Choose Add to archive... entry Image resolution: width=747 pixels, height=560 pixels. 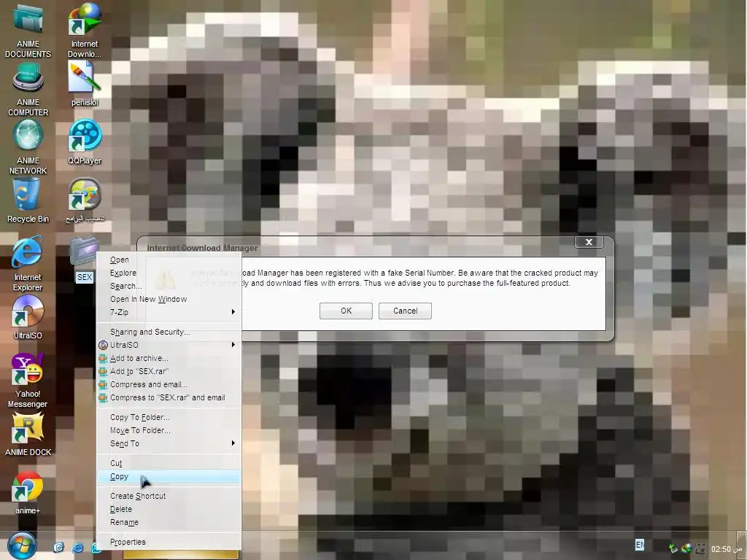click(169, 358)
